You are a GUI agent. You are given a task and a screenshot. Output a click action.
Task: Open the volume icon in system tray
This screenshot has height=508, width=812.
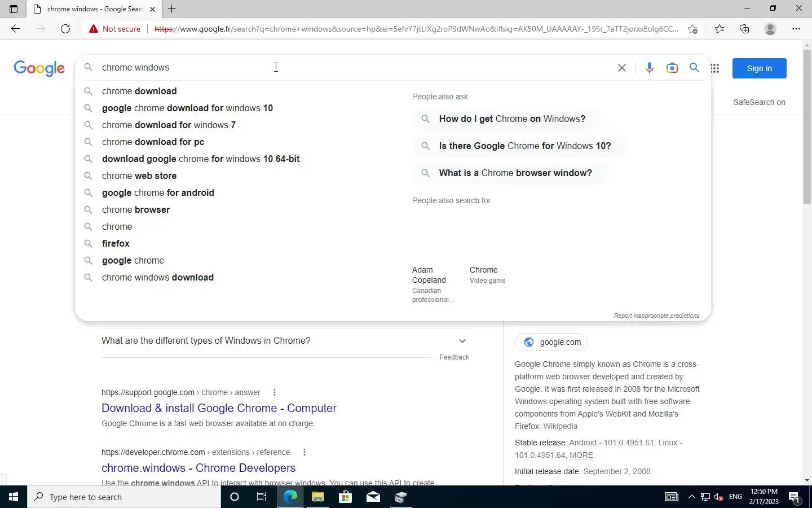(x=719, y=497)
